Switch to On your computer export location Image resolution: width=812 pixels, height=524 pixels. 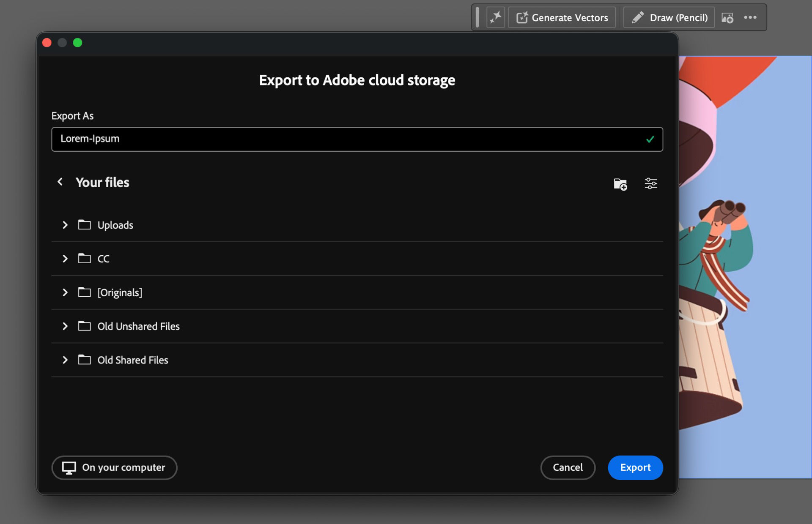114,468
